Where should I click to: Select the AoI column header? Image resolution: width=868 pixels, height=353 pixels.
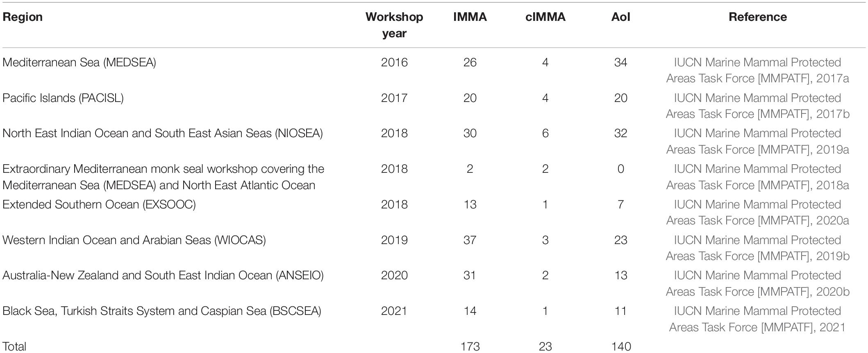click(x=620, y=17)
